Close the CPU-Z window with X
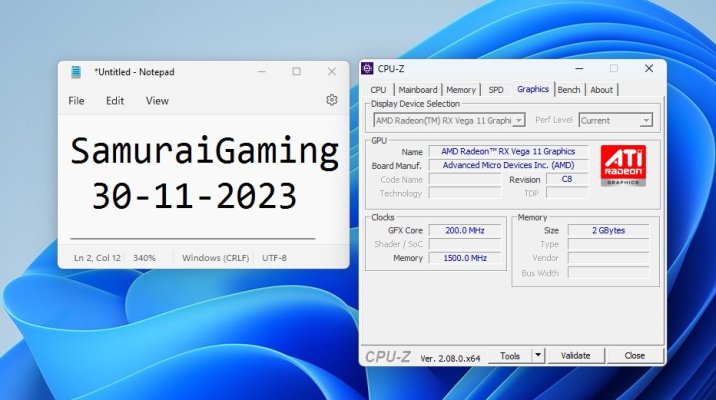This screenshot has height=400, width=716. 648,68
